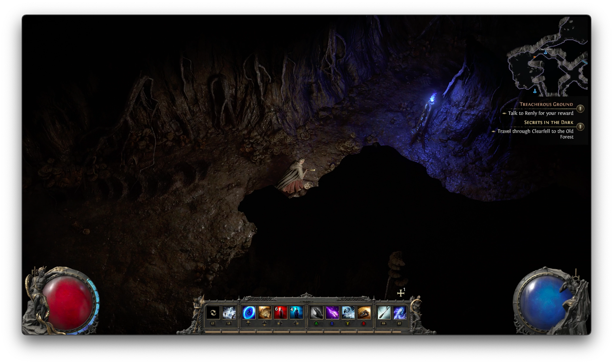Cast the purple bolt skill on X

332,313
